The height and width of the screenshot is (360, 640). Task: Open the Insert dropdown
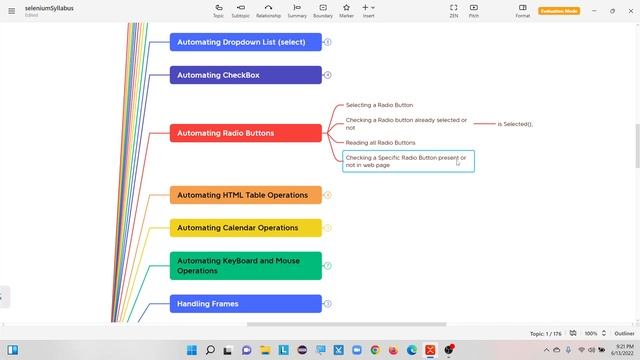coord(368,11)
